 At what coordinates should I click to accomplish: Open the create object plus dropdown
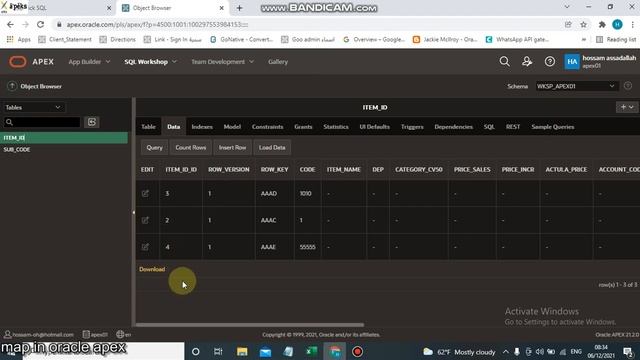(x=627, y=107)
